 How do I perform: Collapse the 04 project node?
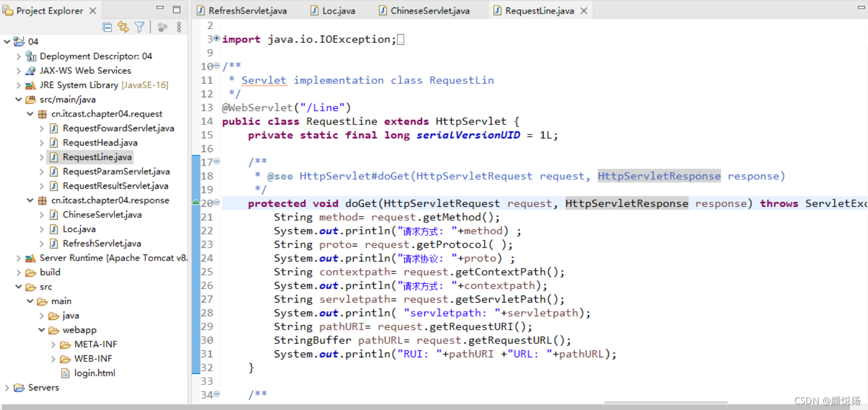coord(7,42)
